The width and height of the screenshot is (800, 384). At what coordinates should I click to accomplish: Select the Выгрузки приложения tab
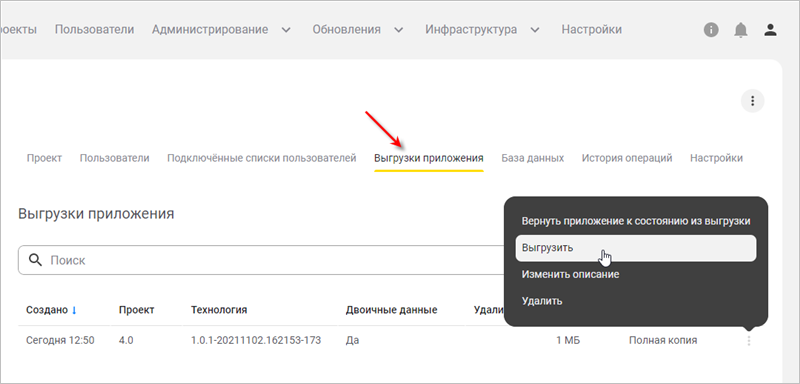[x=429, y=158]
